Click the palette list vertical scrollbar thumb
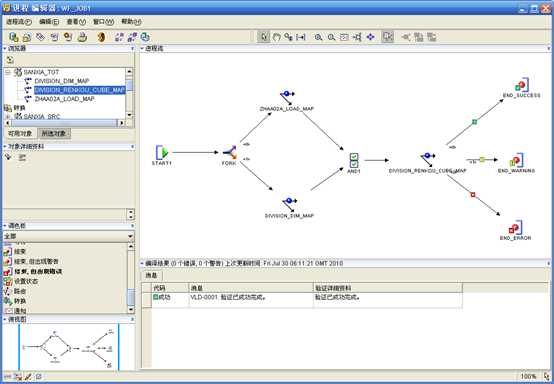 click(131, 297)
